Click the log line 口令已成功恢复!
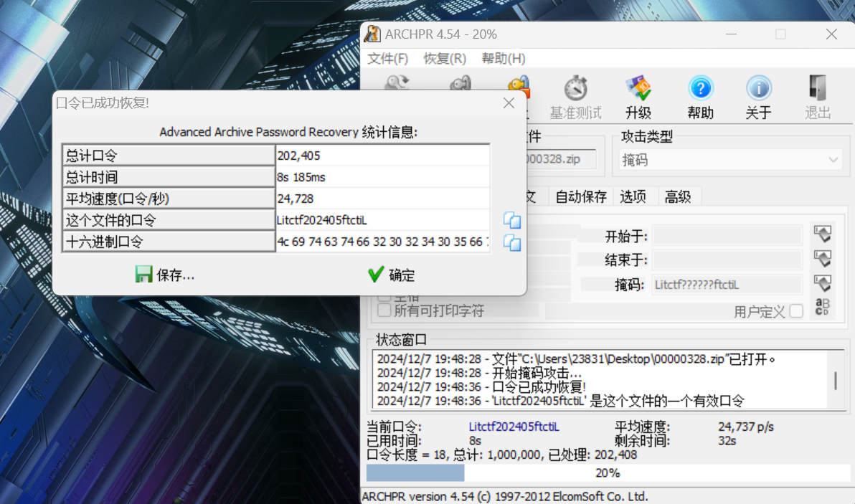Screen dimensions: 855x504 tap(481, 387)
